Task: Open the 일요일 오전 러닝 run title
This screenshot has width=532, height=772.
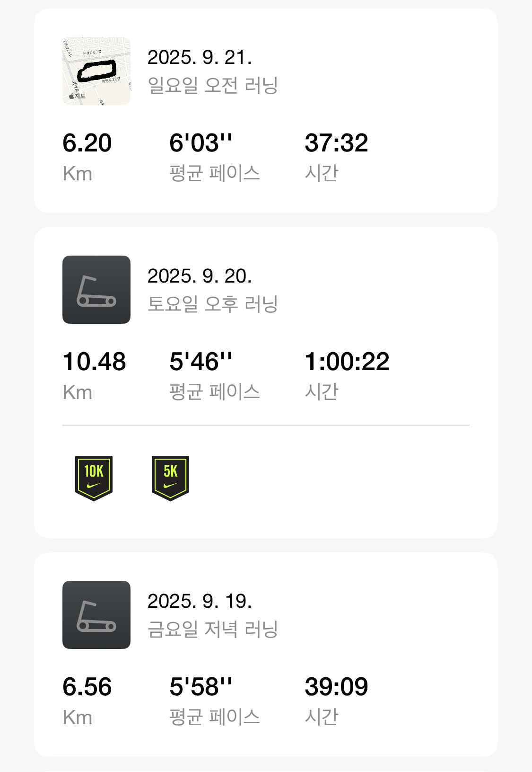Action: tap(212, 86)
